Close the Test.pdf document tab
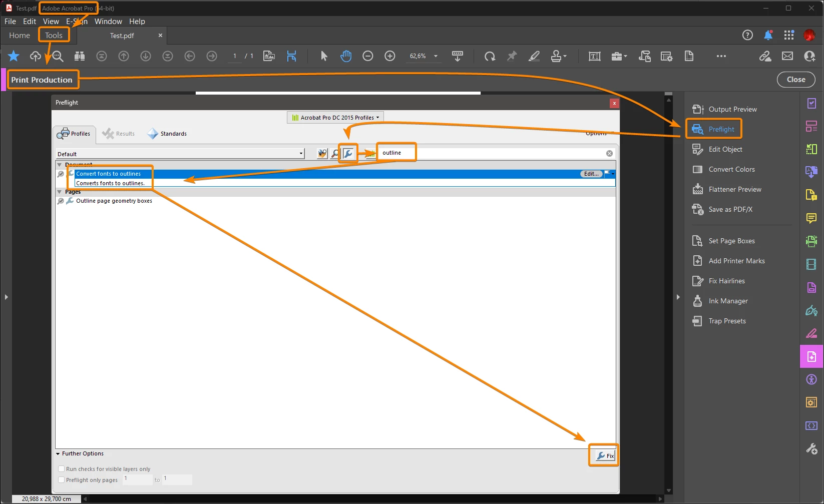 pos(160,36)
